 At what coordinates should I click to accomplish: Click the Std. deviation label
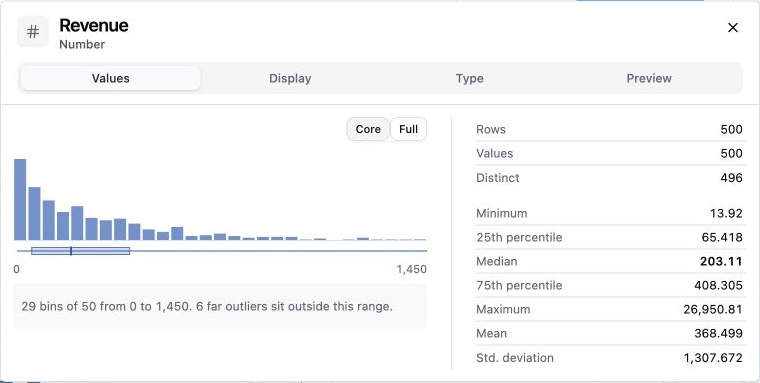[515, 358]
